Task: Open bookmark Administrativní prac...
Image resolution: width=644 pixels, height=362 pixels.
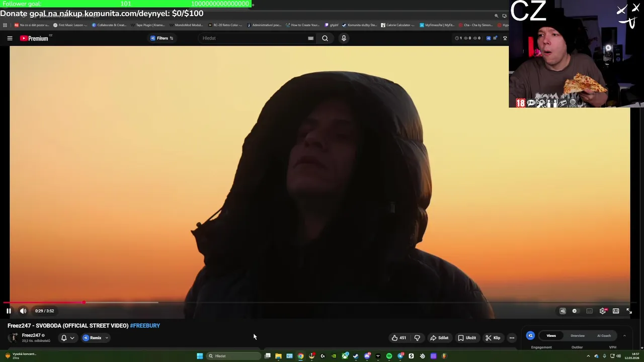Action: (264, 25)
